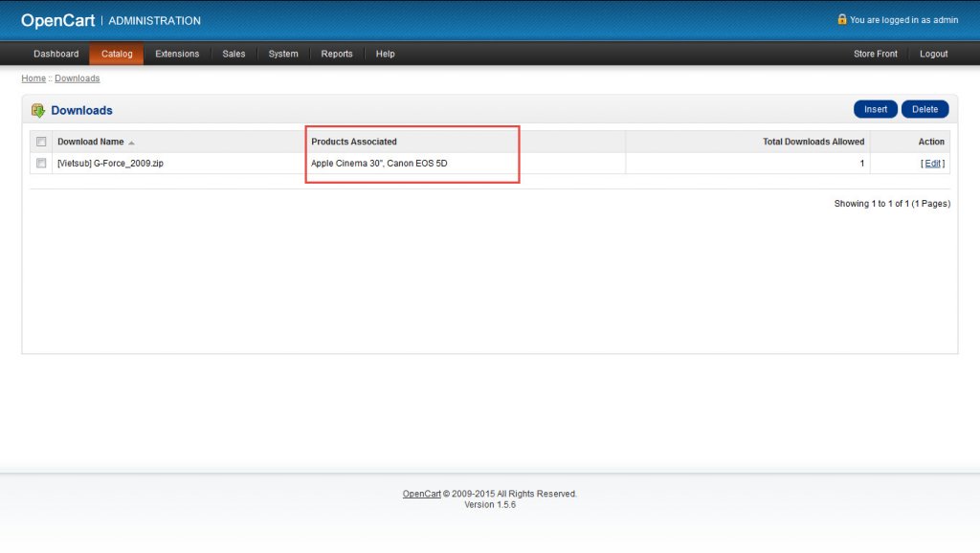
Task: Tick the select-all checkbox in the header
Action: pyautogui.click(x=41, y=142)
